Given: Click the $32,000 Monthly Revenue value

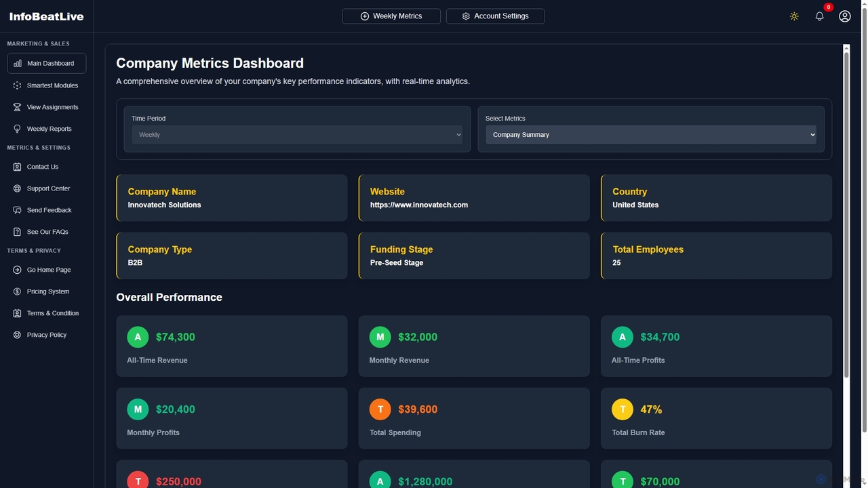Looking at the screenshot, I should (418, 337).
